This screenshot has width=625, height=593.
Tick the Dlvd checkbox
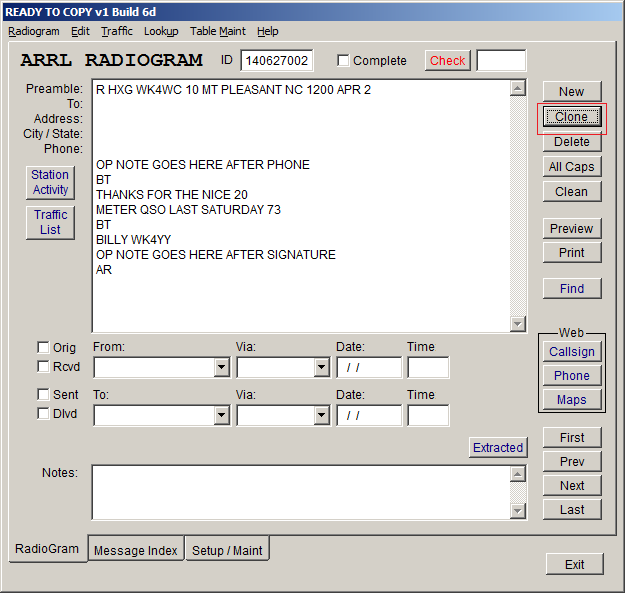pos(43,413)
